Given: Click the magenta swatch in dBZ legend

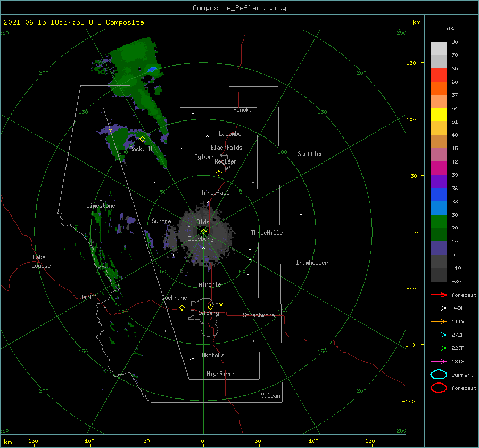Looking at the screenshot, I should tap(439, 168).
